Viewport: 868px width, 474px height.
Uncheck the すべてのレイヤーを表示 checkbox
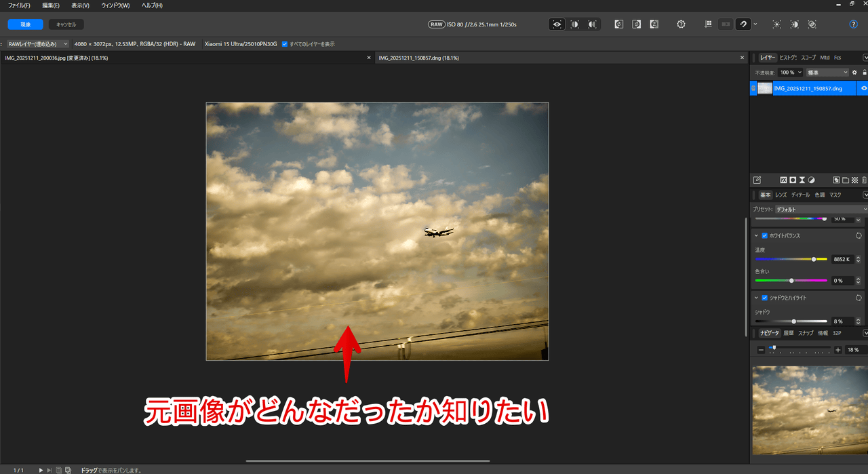[x=285, y=44]
